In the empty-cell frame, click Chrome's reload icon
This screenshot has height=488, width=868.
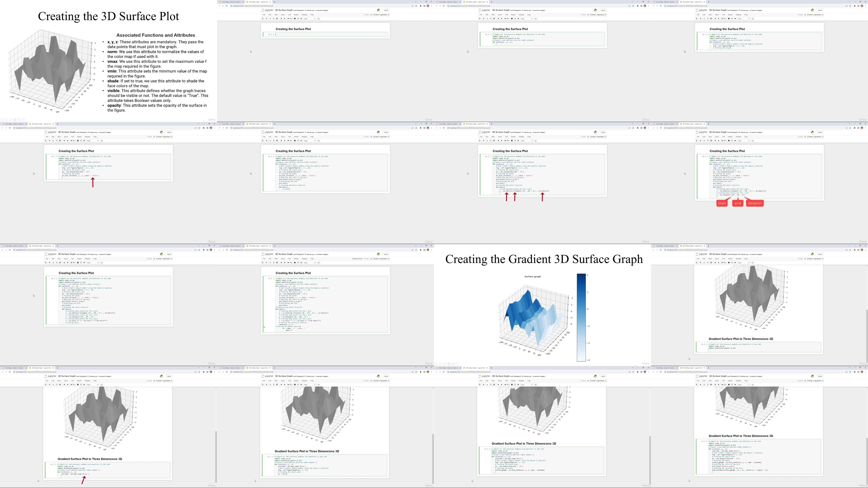tap(227, 6)
